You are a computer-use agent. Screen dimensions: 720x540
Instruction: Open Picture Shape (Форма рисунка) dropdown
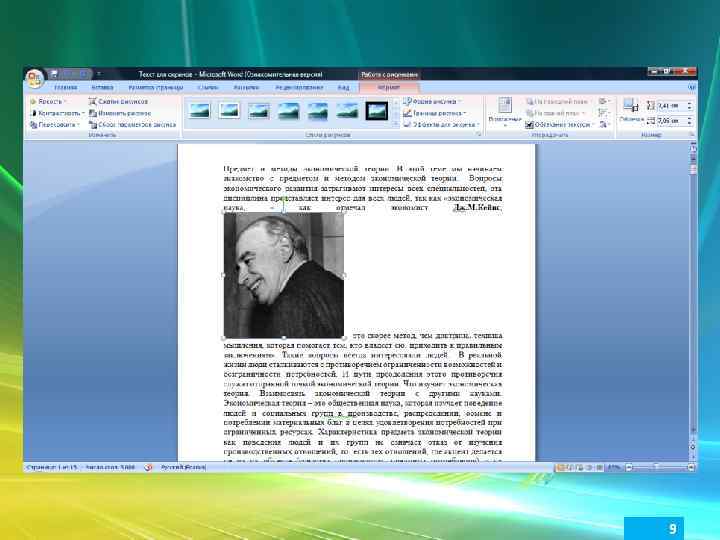coord(433,101)
